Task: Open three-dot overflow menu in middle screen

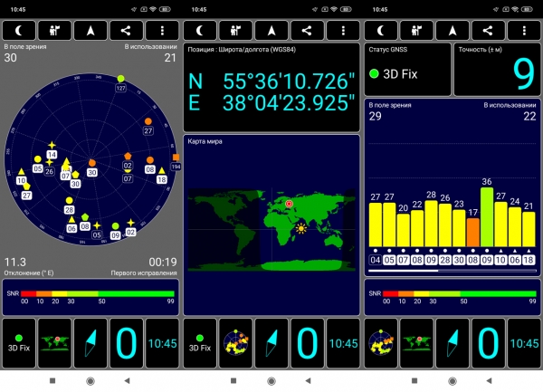Action: [343, 31]
